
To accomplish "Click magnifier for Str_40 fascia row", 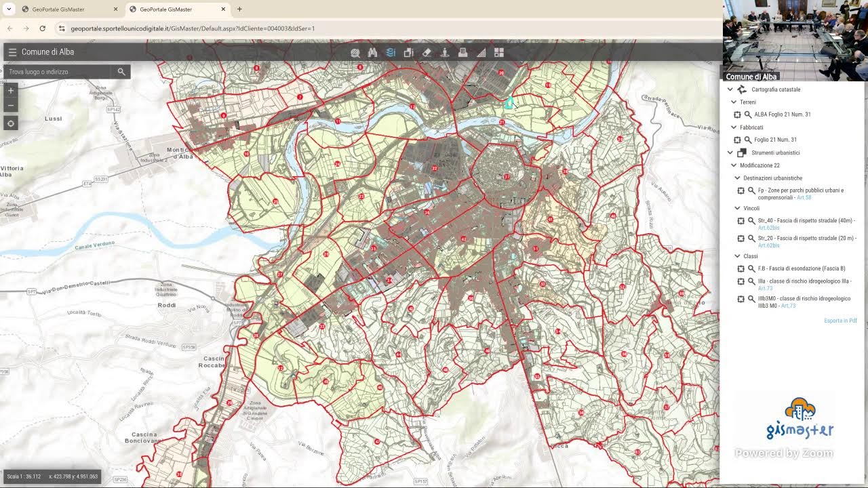I will 751,221.
